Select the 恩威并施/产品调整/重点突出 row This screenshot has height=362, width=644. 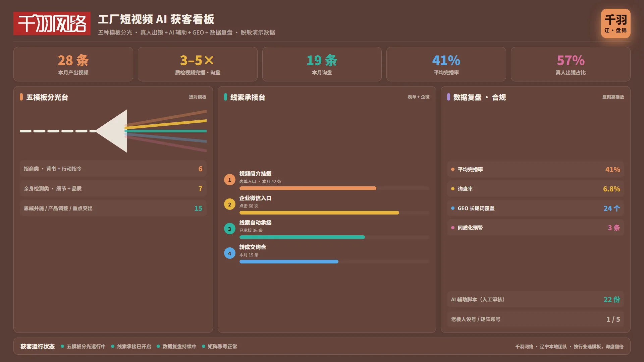pyautogui.click(x=113, y=208)
